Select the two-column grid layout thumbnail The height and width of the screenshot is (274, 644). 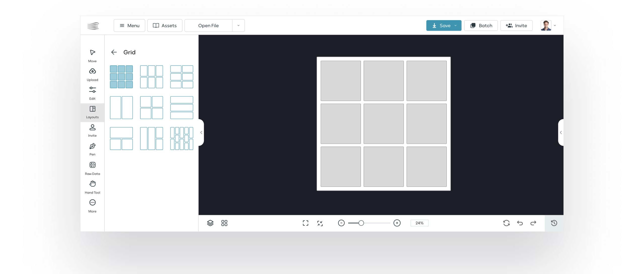click(x=121, y=108)
